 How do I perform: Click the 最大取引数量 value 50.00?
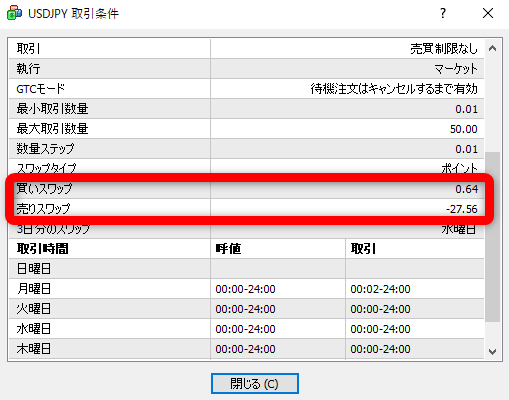tap(463, 129)
